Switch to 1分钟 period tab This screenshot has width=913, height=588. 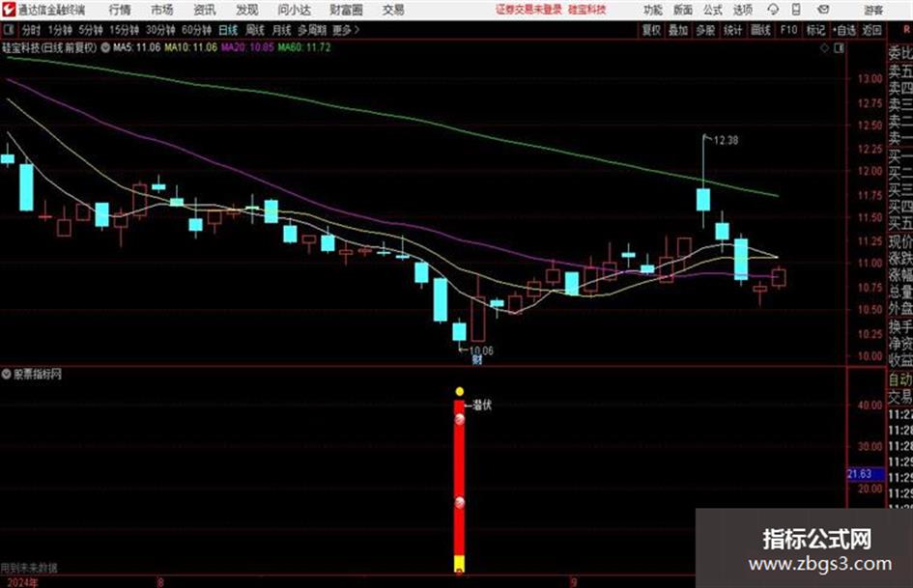pyautogui.click(x=59, y=30)
